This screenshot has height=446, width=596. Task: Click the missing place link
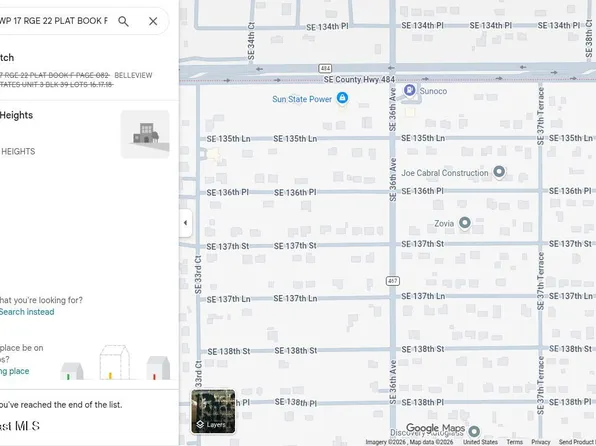tap(14, 371)
